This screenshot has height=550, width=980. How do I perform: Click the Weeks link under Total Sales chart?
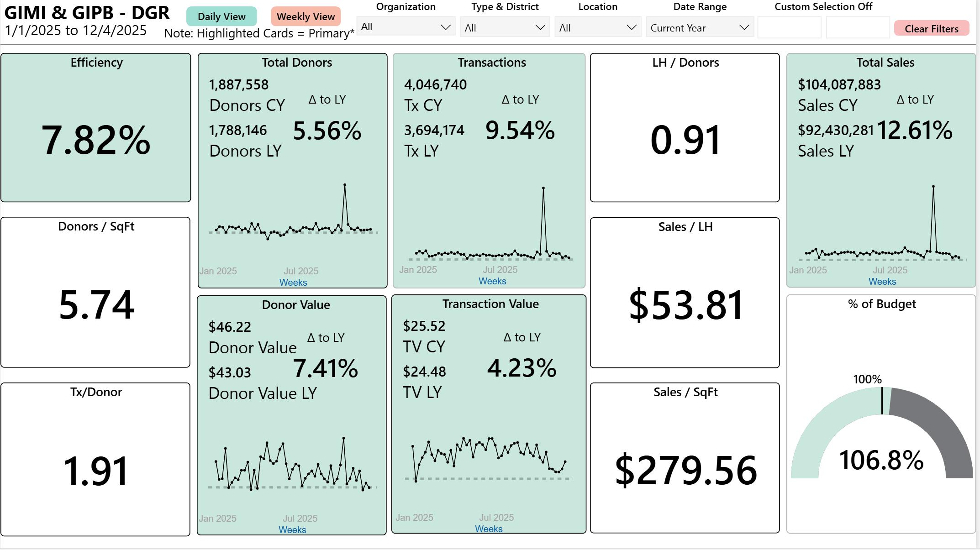click(882, 282)
